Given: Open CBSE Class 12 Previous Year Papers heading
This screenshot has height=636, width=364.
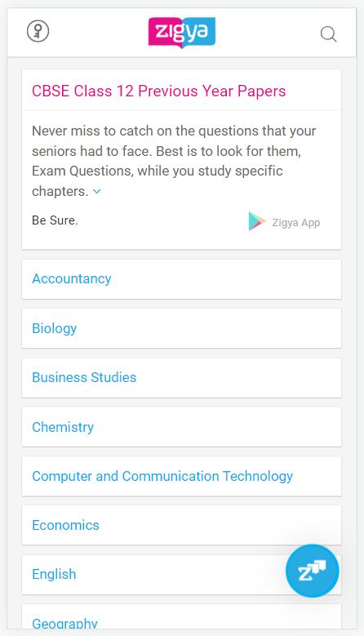Looking at the screenshot, I should coord(159,91).
